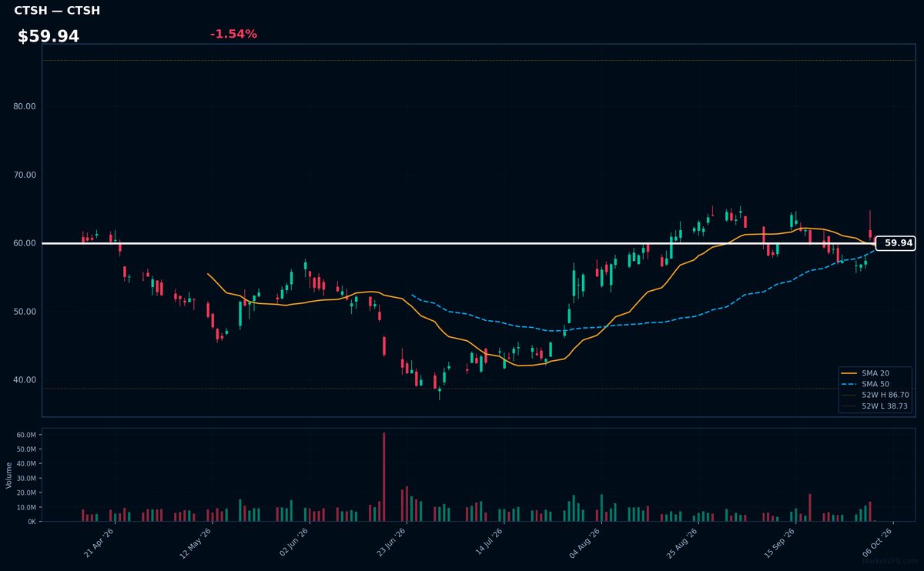The image size is (924, 571).
Task: Click the 14 Jul '26 date label
Action: click(x=488, y=543)
